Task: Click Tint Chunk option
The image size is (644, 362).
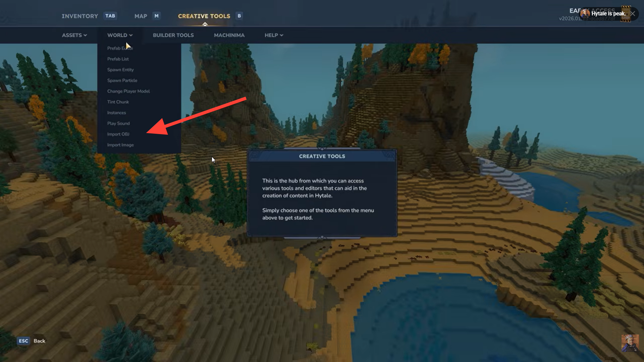Action: click(118, 102)
